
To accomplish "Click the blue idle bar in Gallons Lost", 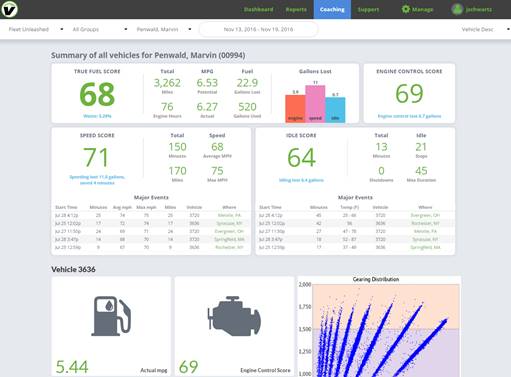I will click(335, 110).
